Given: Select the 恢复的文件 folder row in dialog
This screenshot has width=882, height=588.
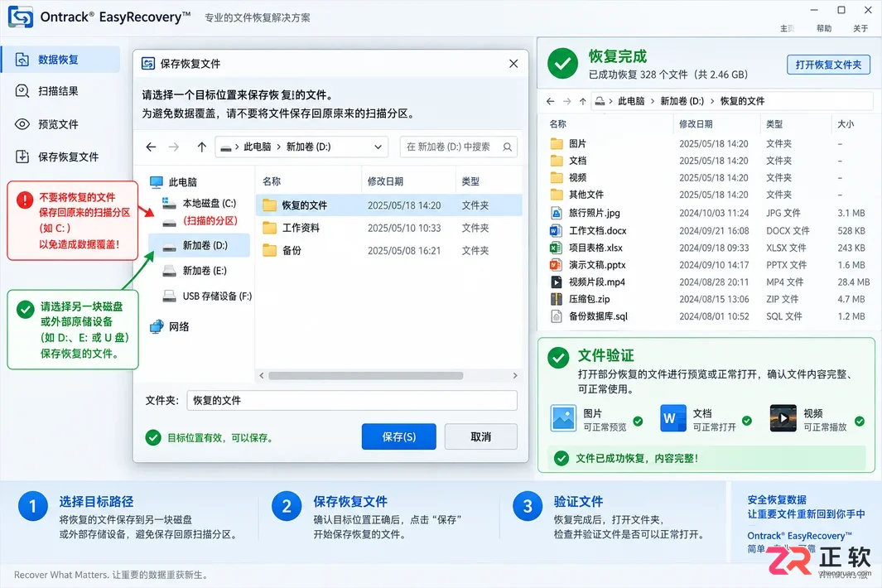Looking at the screenshot, I should (x=389, y=205).
